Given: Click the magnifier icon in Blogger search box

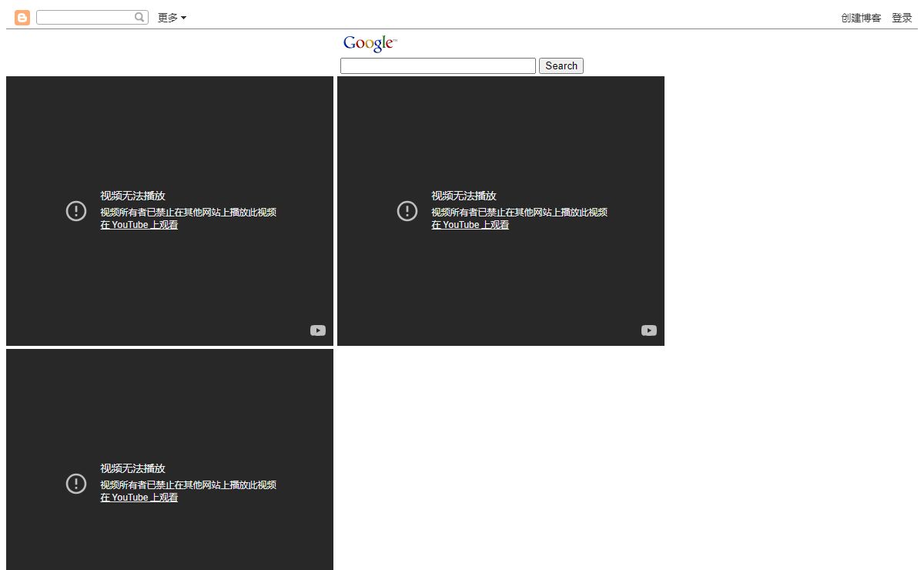Looking at the screenshot, I should point(139,17).
